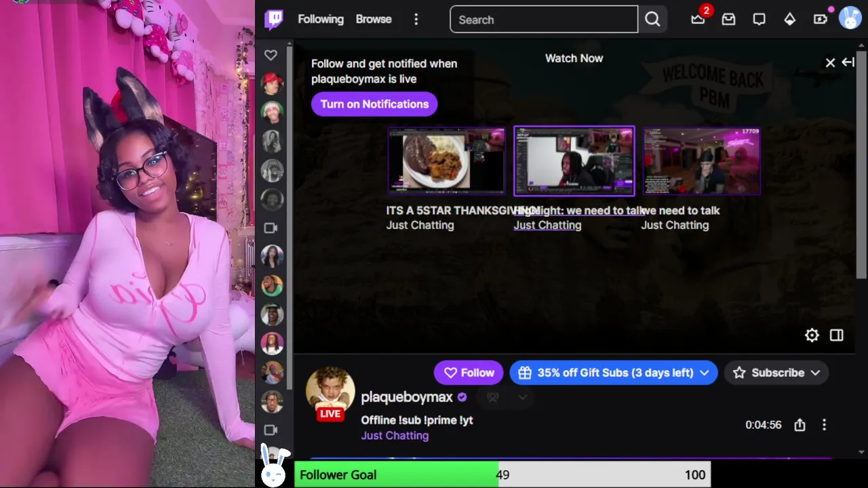Viewport: 868px width, 488px height.
Task: Collapse the chat panel with arrow icon
Action: [848, 62]
